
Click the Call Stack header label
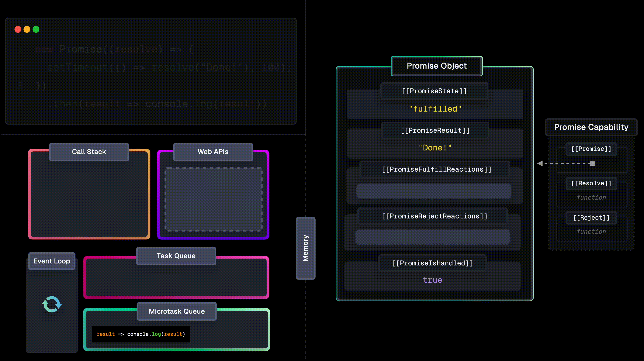point(89,152)
